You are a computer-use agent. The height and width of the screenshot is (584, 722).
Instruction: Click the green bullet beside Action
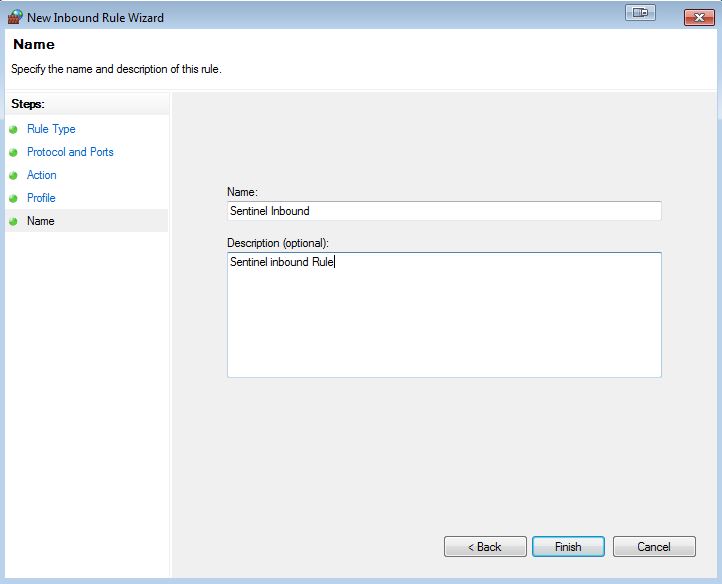pos(13,175)
